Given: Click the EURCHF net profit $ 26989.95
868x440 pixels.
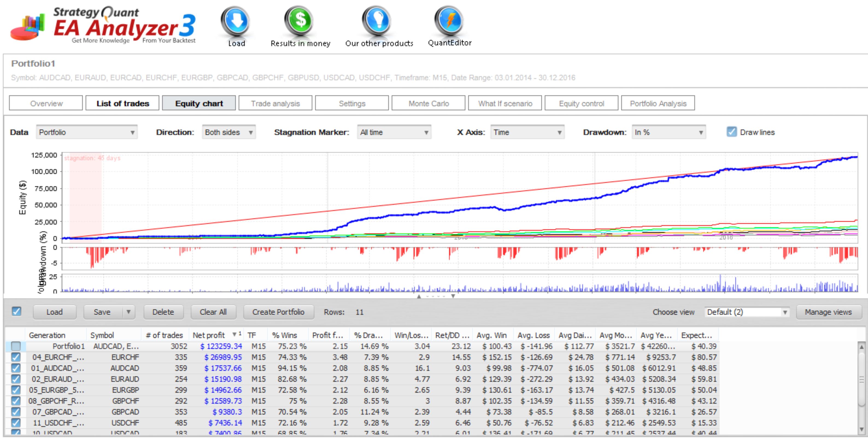Looking at the screenshot, I should [223, 357].
